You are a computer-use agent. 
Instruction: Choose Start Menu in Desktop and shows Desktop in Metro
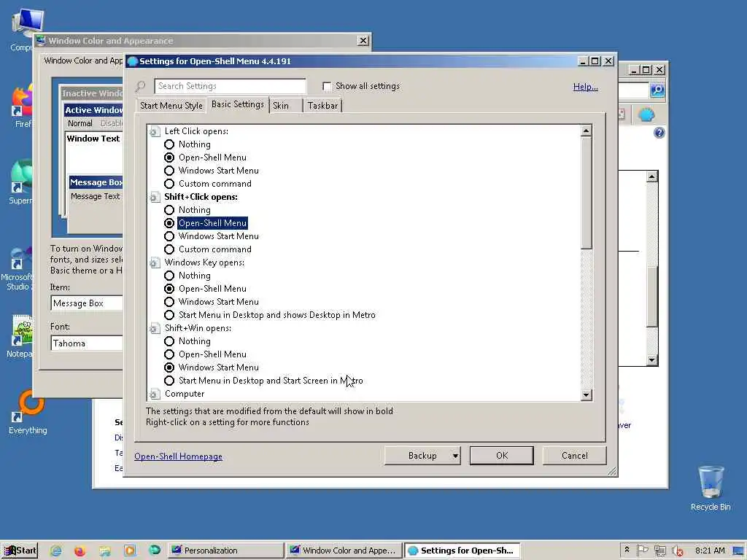(x=169, y=315)
